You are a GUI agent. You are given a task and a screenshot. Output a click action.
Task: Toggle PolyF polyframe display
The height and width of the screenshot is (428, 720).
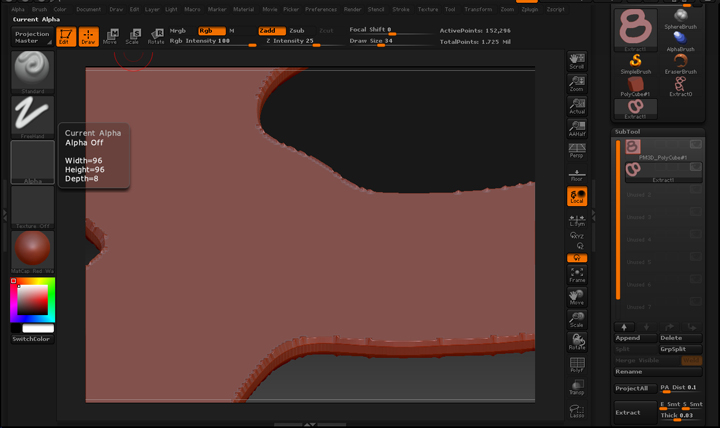(x=577, y=365)
